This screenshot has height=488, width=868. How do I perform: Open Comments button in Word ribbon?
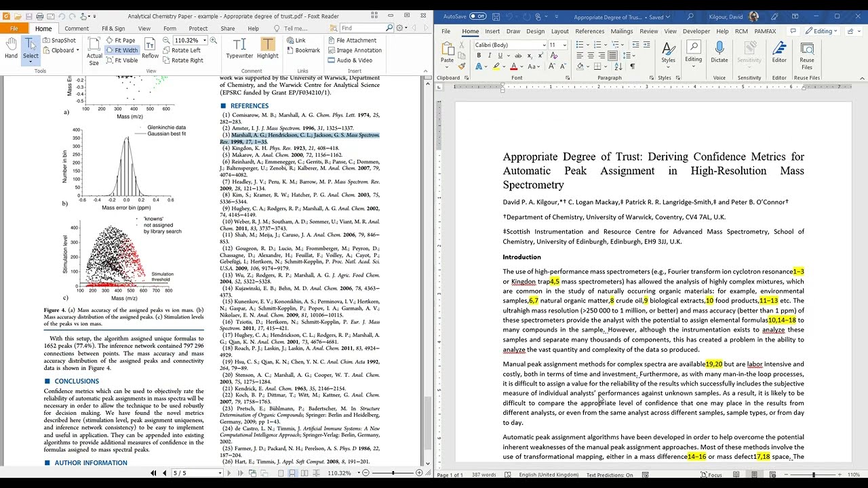coord(793,31)
